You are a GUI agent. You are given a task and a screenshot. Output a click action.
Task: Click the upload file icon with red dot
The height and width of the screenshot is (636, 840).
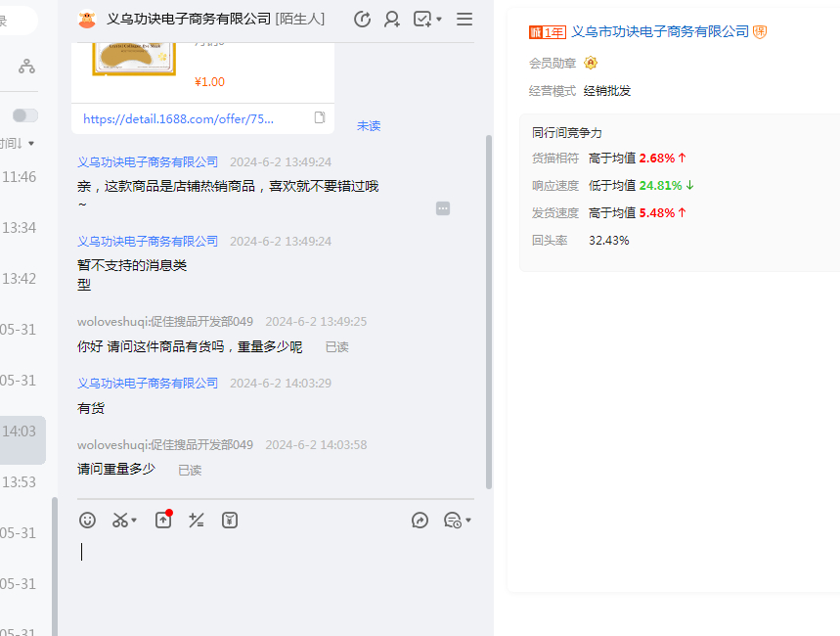point(163,521)
